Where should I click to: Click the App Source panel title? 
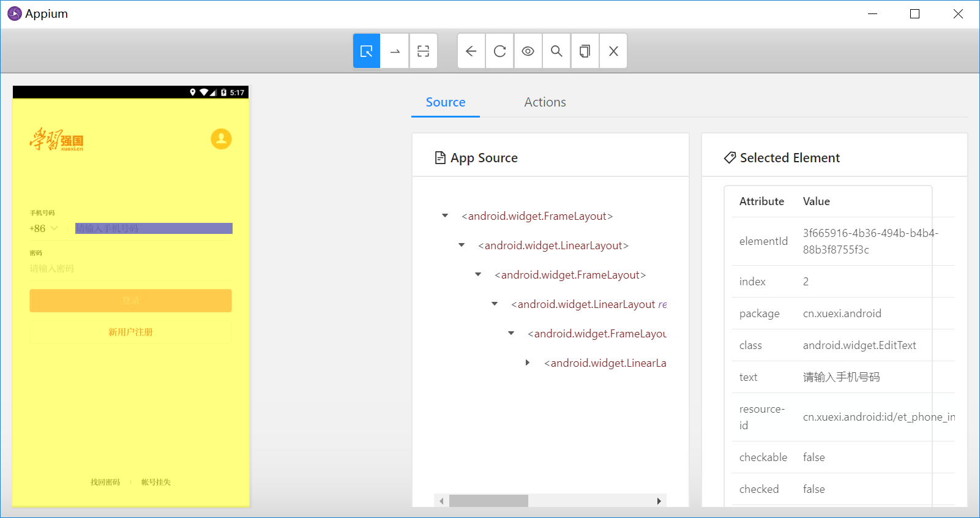(484, 158)
